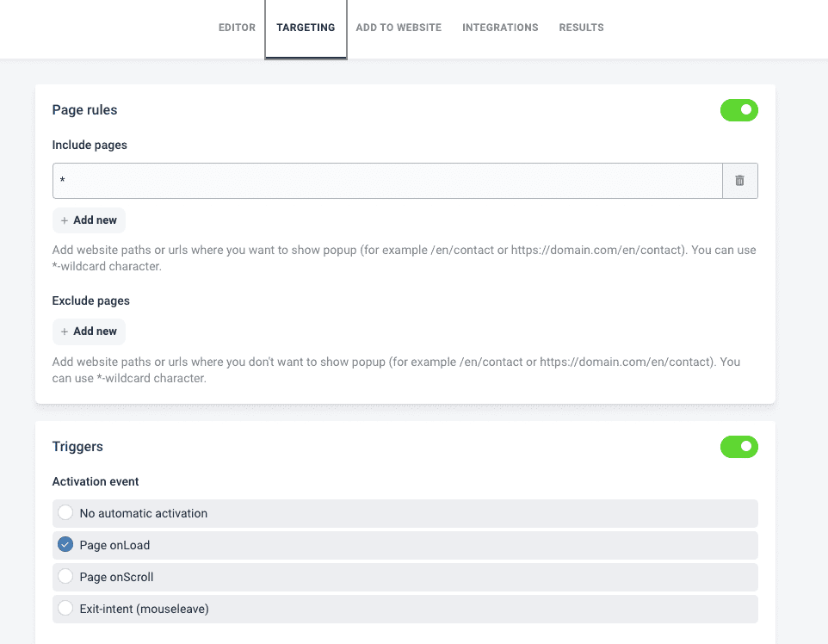
Task: Click the Exit-intent (mouseleave) row label
Action: tap(144, 609)
